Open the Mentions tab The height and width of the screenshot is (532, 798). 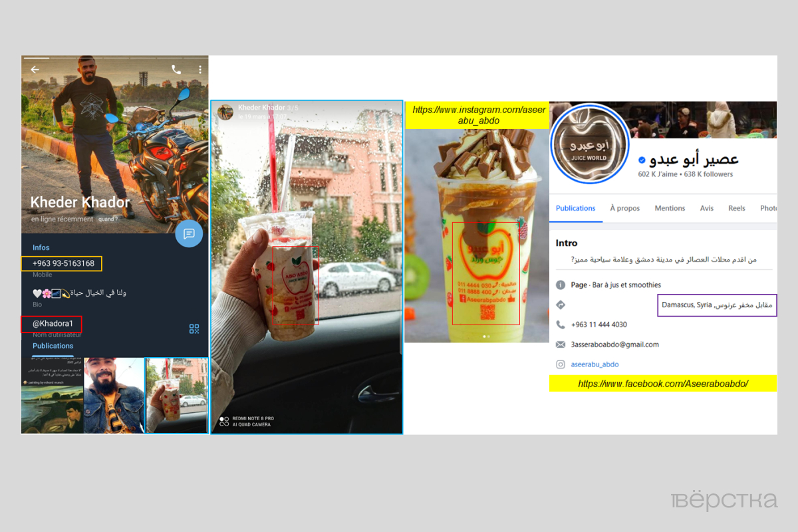click(x=670, y=208)
